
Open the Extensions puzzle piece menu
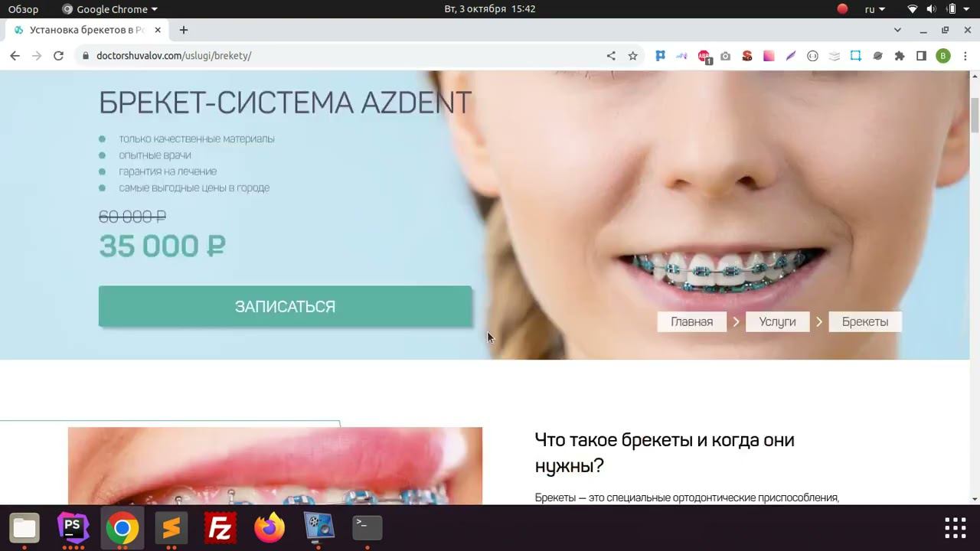click(900, 56)
